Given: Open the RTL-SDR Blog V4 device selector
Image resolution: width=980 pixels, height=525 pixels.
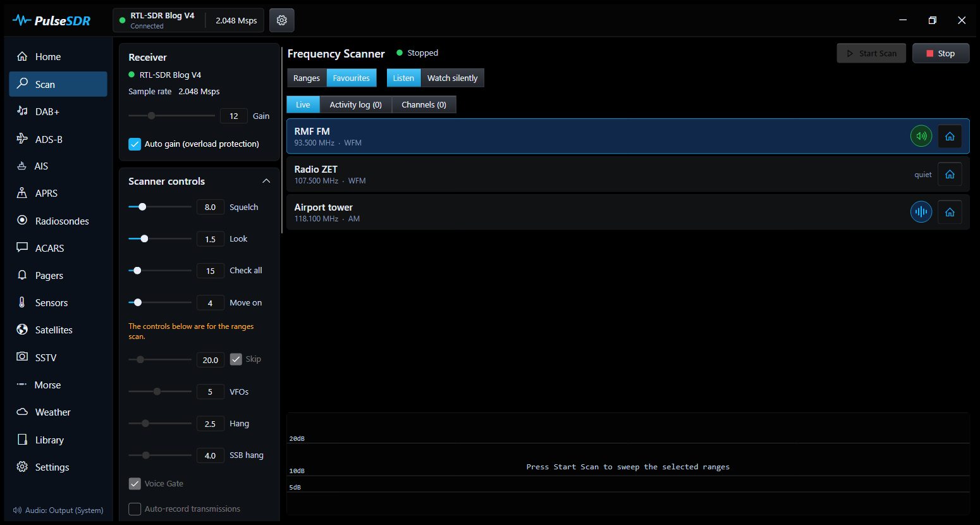Looking at the screenshot, I should pos(159,20).
